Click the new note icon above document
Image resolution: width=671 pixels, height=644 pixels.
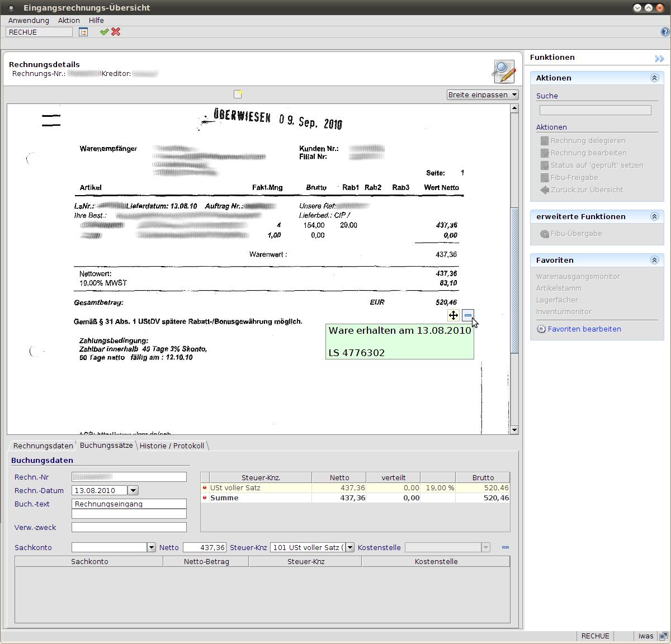238,94
